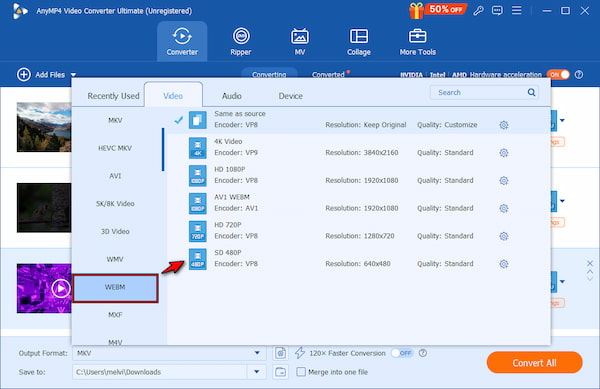Choose MXF format category
This screenshot has height=389, width=600.
tap(115, 315)
